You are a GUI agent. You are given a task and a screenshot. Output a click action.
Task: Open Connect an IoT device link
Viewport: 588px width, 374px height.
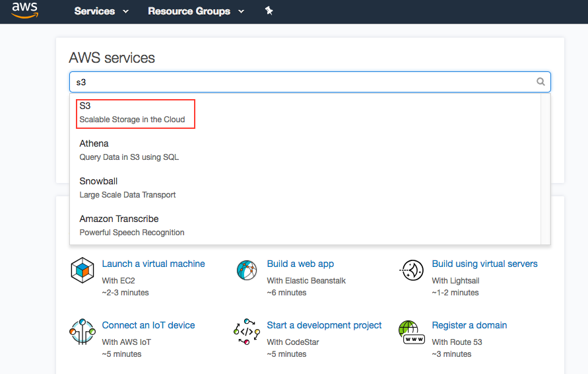pos(148,325)
